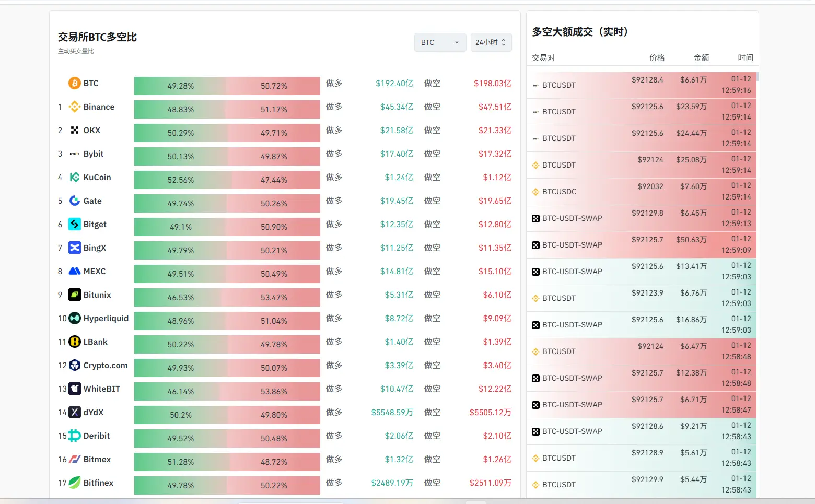Click the Hyperliquid logo icon
Viewport: 815px width, 504px height.
(75, 318)
